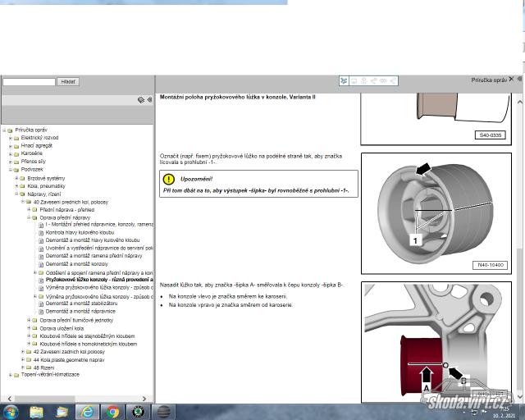Expand Brzdové systémy in the tree
Viewport: 525px width, 420px height.
tap(18, 178)
